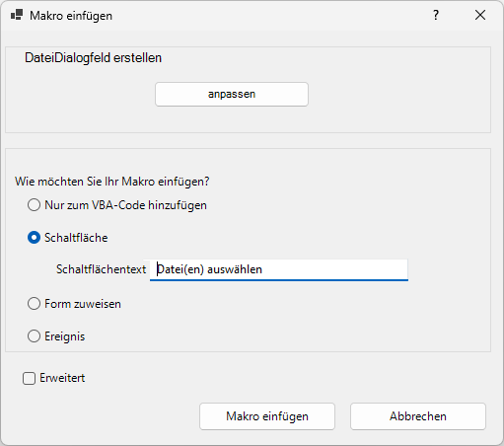Click the 'Makro einfügen' title bar text
This screenshot has width=504, height=446.
pyautogui.click(x=71, y=16)
